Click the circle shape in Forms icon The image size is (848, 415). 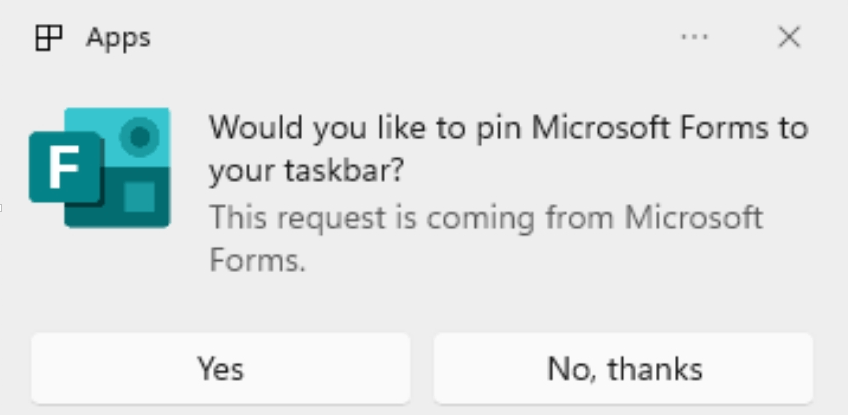[140, 137]
